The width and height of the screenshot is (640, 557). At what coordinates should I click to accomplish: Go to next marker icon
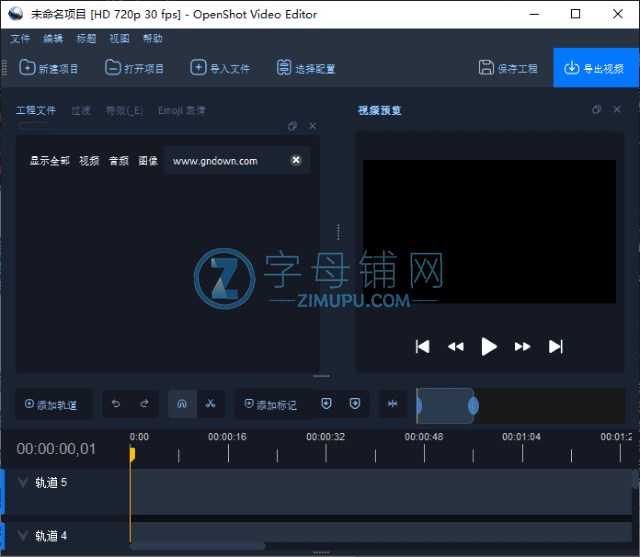[355, 404]
